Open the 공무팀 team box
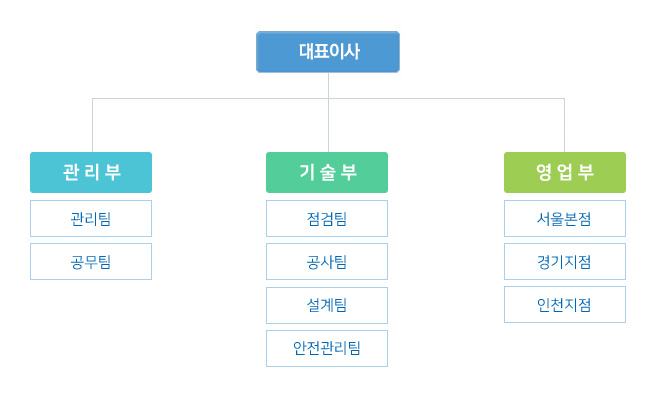 91,261
